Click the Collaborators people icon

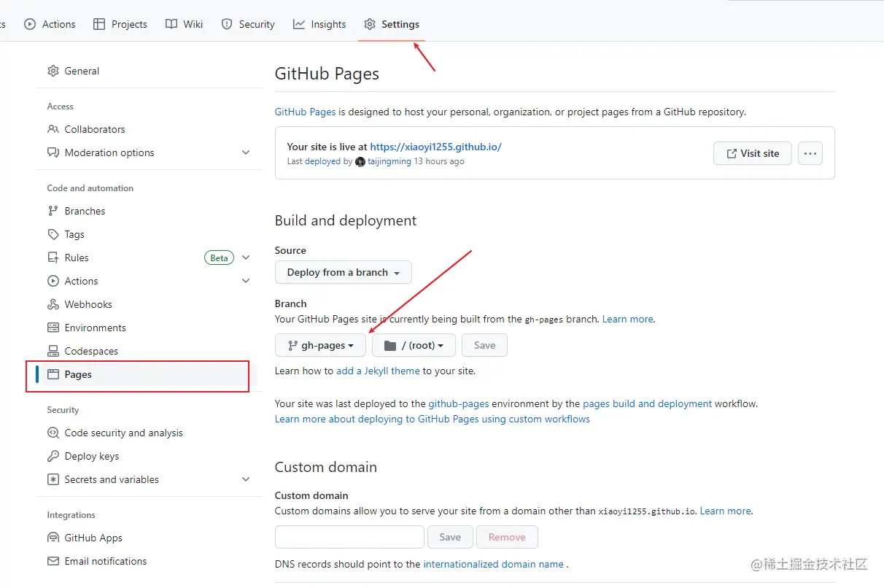coord(53,129)
